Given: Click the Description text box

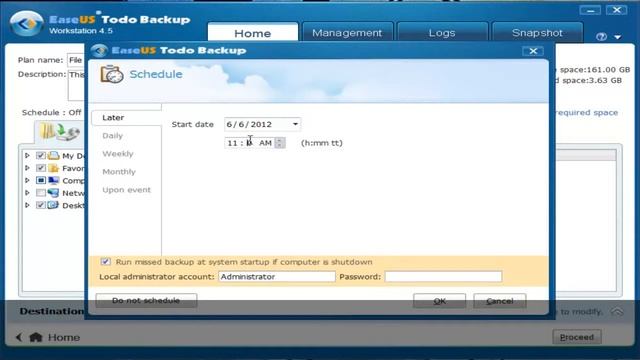Looking at the screenshot, I should click(x=76, y=84).
